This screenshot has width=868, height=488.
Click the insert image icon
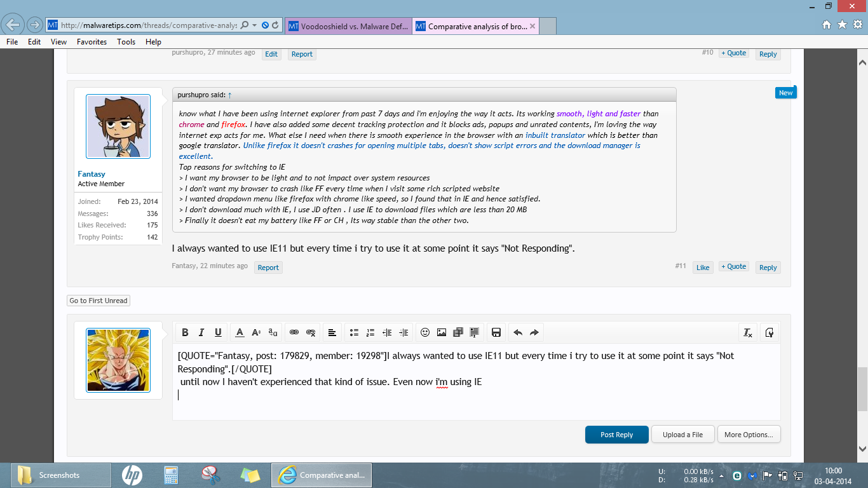[442, 332]
